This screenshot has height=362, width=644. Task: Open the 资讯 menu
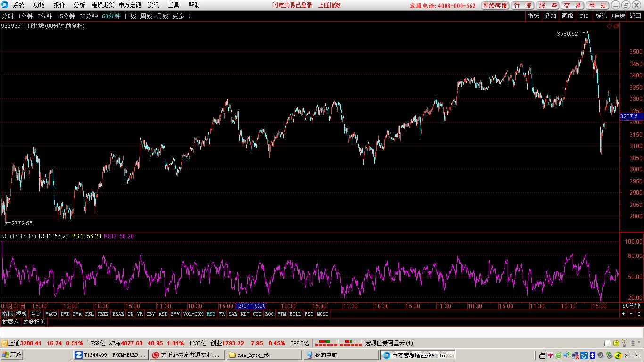[x=153, y=5]
